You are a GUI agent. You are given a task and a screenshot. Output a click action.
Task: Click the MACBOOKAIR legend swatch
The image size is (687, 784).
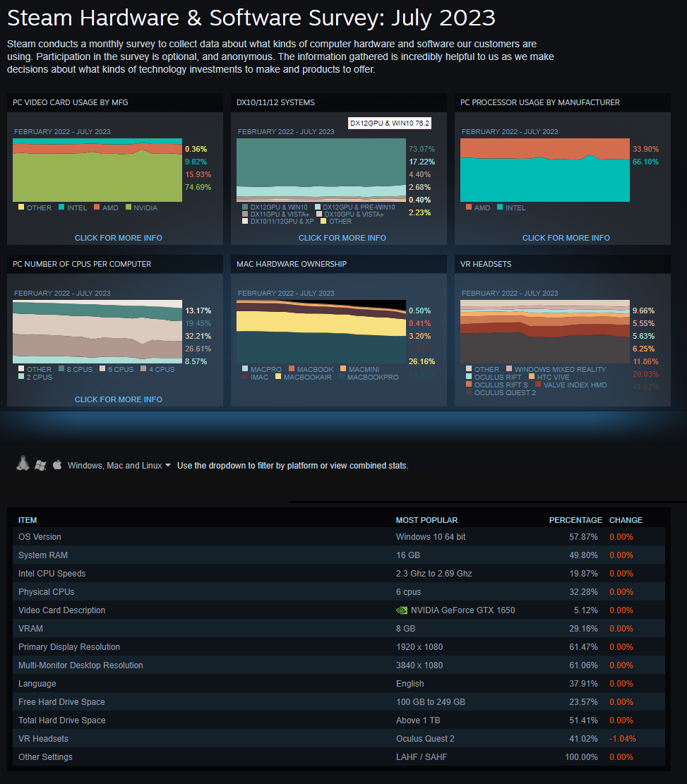point(278,377)
